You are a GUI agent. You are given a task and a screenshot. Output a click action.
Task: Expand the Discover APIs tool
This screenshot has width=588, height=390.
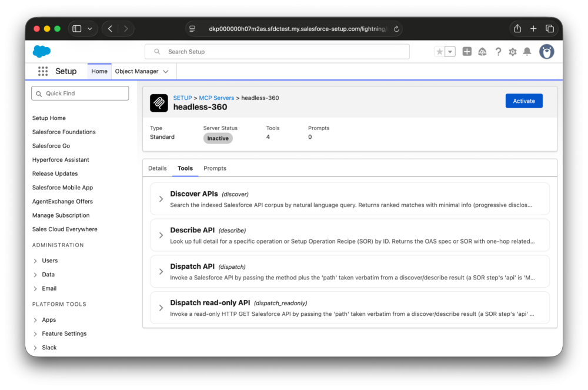161,199
